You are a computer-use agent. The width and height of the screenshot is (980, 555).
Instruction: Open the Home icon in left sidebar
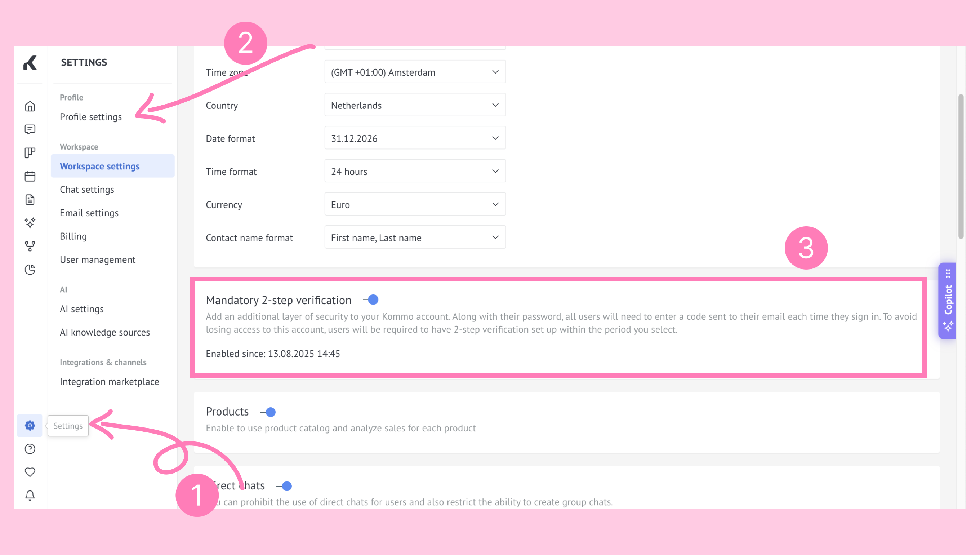click(x=30, y=106)
